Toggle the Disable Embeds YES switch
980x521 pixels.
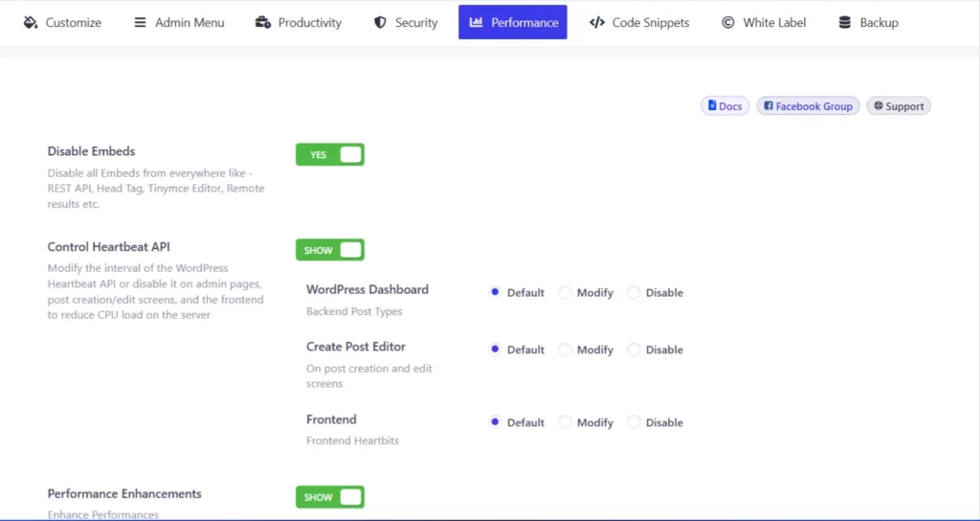[330, 154]
